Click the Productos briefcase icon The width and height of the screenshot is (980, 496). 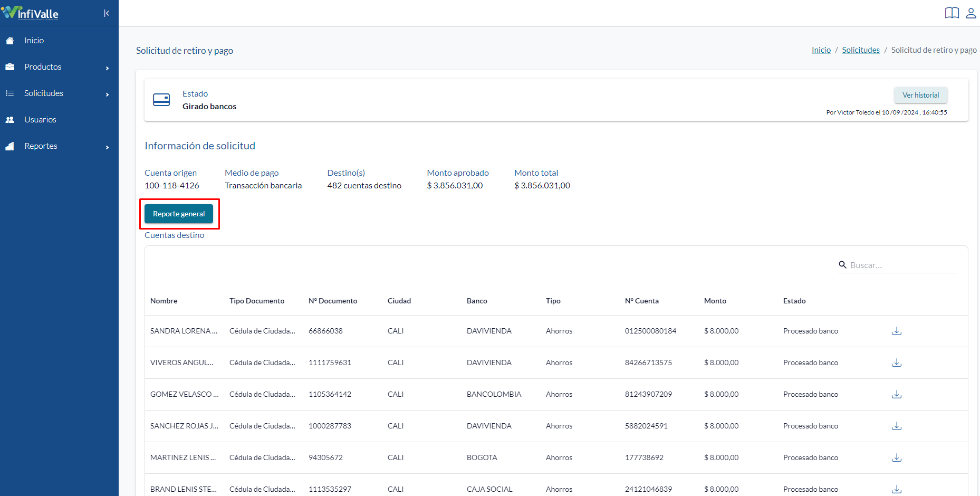tap(9, 67)
